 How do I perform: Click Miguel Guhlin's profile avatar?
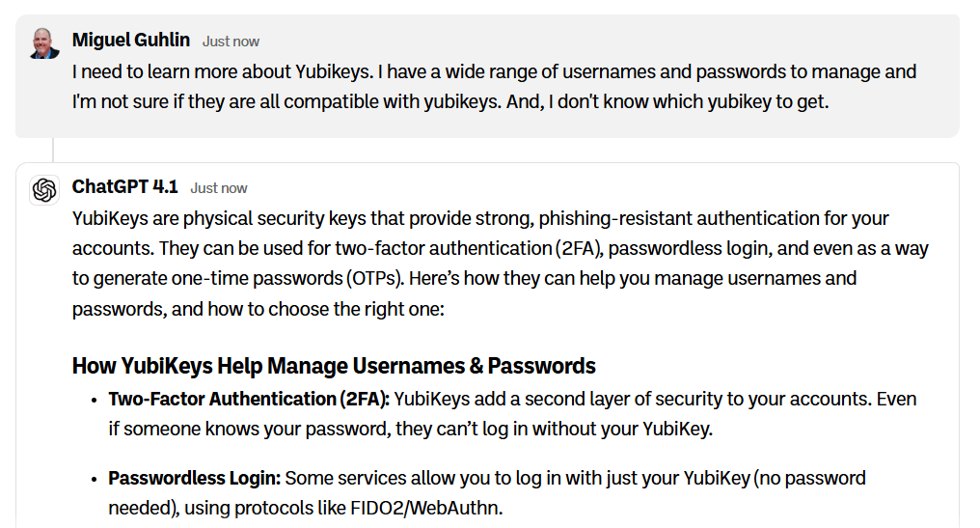(44, 43)
